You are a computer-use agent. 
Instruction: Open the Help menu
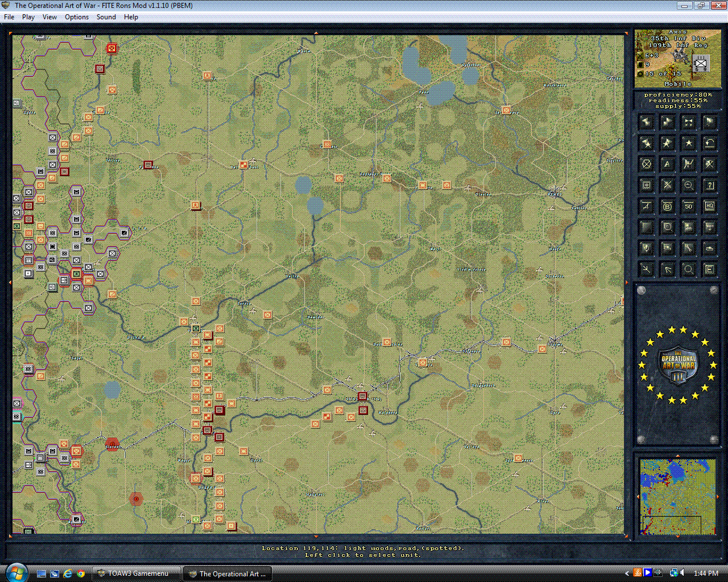pyautogui.click(x=131, y=17)
